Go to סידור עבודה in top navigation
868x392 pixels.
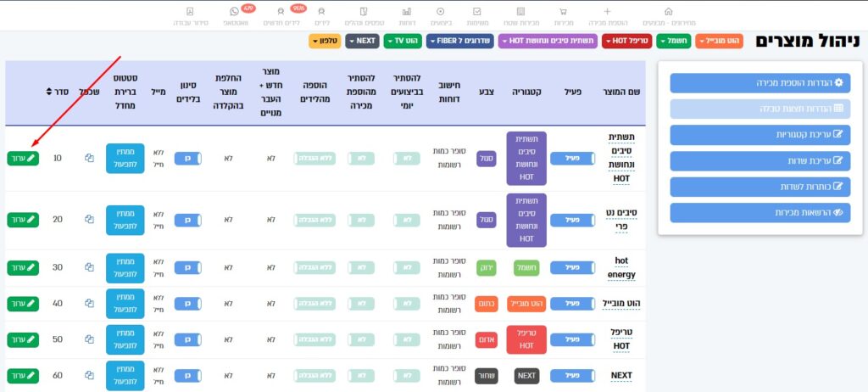189,15
